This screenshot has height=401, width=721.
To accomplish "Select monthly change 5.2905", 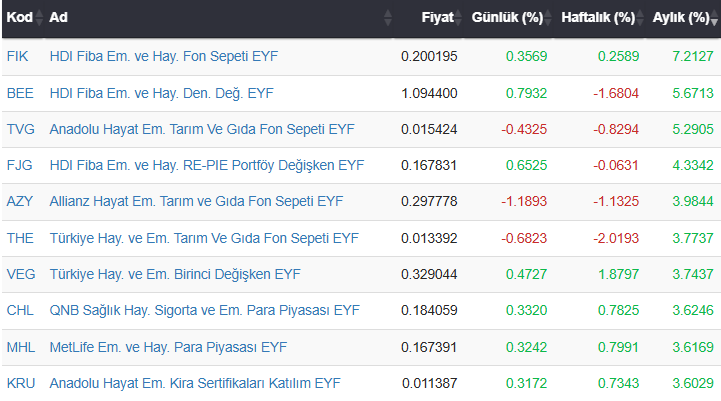I will (x=693, y=129).
